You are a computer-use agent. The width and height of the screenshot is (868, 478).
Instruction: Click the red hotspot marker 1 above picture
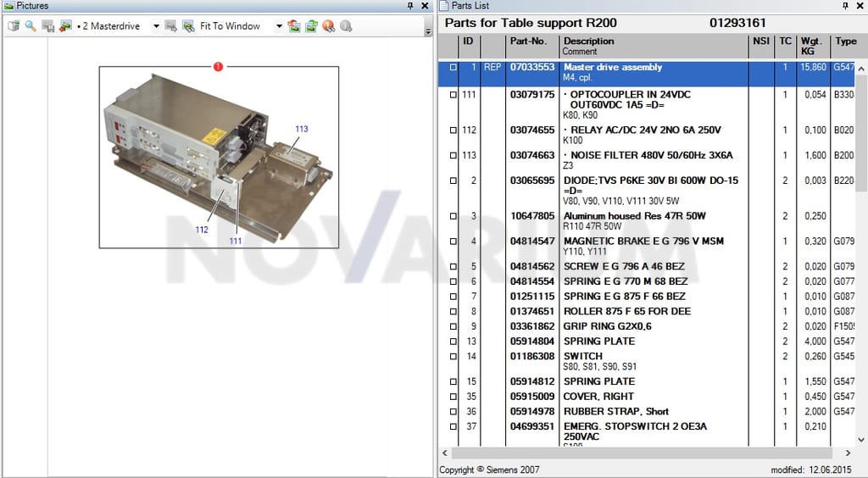(218, 66)
